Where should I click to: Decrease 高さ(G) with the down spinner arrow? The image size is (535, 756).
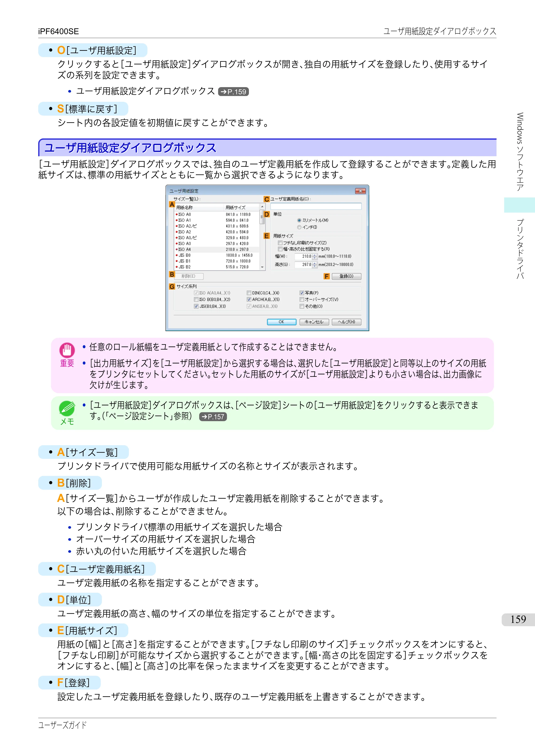pos(315,266)
